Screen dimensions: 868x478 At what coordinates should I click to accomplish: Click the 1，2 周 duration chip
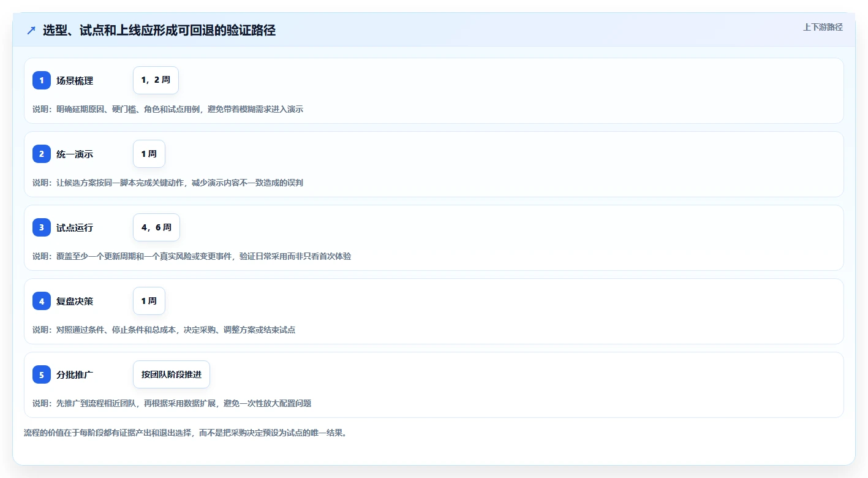pyautogui.click(x=156, y=80)
